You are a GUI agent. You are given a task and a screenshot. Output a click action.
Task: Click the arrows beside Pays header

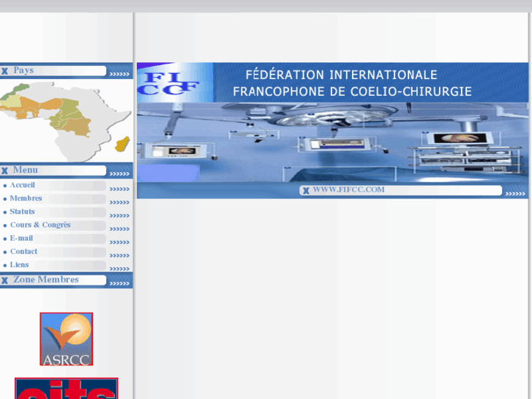[119, 74]
